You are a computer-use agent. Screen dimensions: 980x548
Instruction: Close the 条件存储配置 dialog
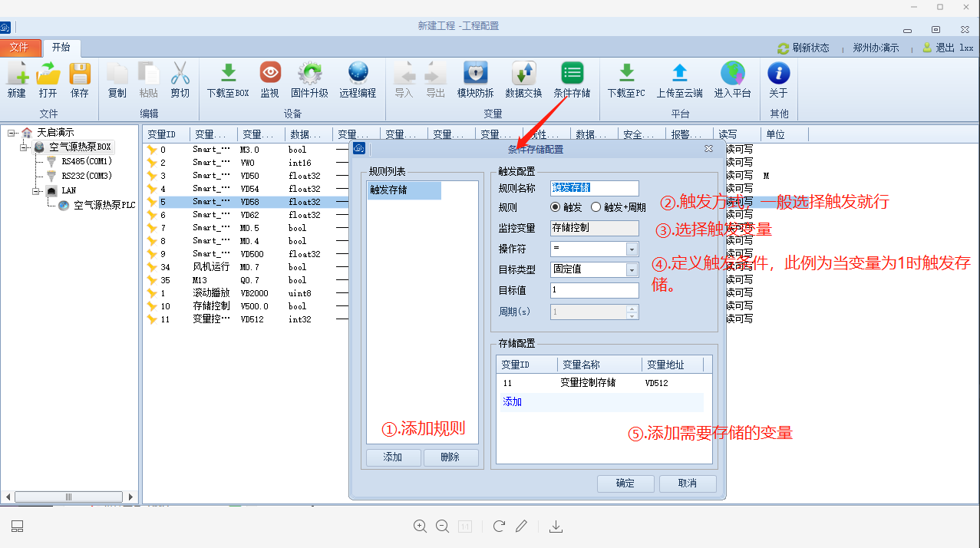click(x=708, y=149)
